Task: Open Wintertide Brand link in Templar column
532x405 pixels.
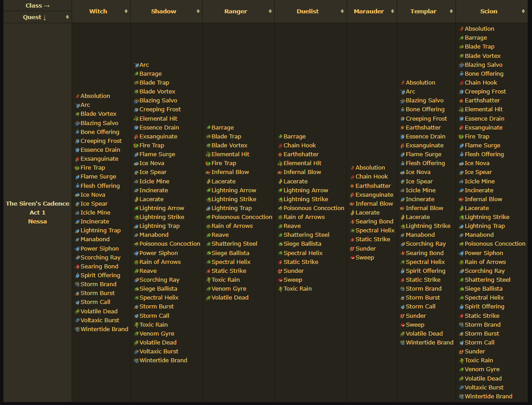Action: pos(430,343)
